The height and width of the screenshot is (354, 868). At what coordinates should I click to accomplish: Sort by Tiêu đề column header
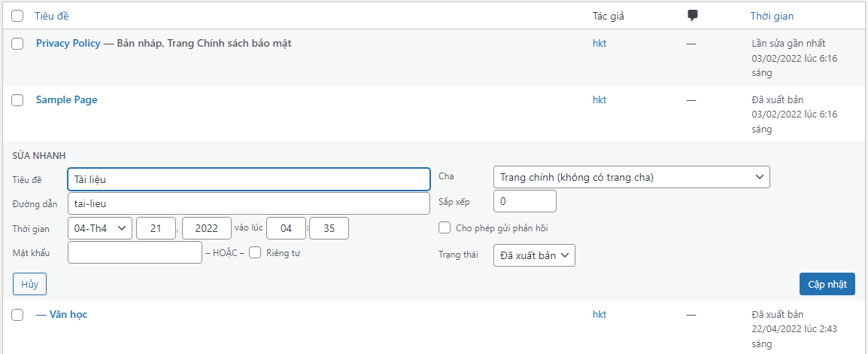pos(52,16)
